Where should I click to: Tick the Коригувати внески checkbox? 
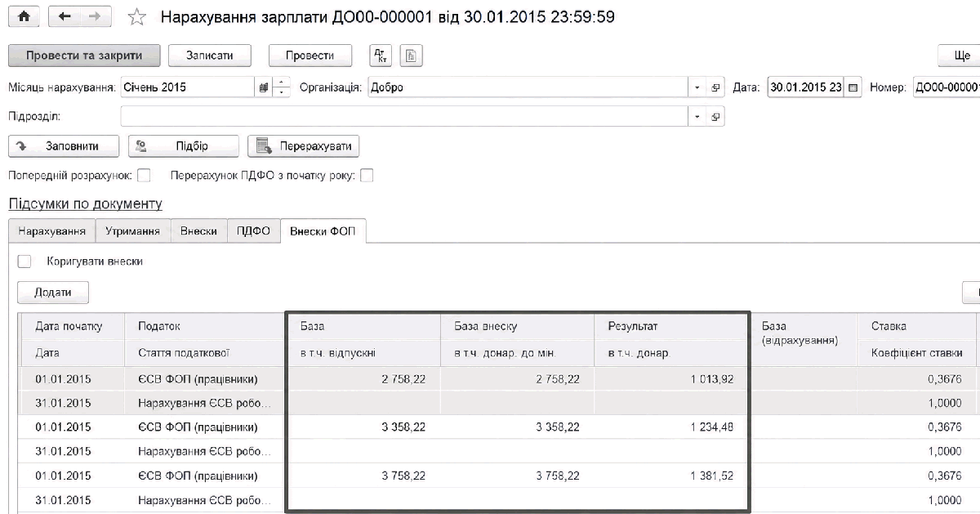(x=24, y=261)
